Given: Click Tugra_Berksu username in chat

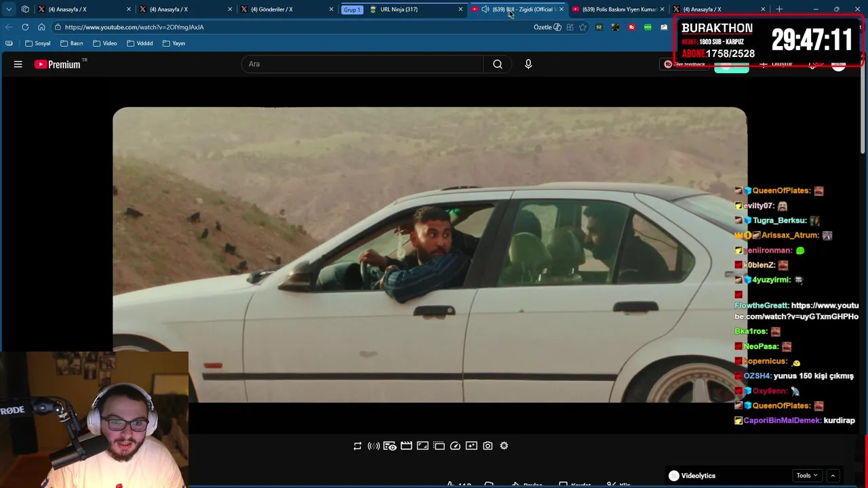Looking at the screenshot, I should click(x=780, y=221).
